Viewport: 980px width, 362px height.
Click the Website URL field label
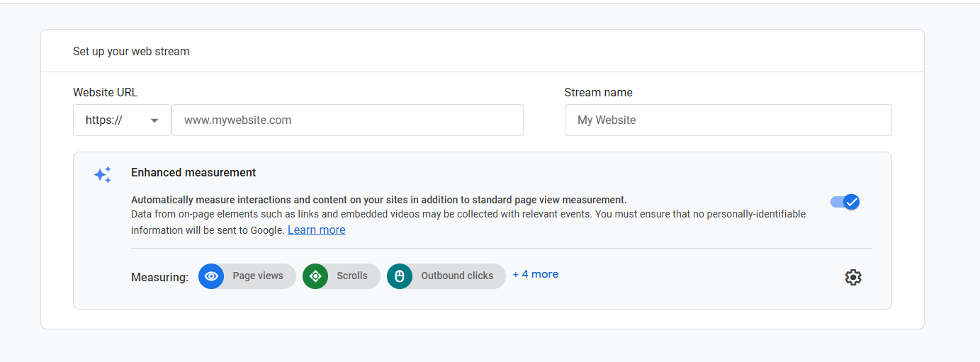click(x=105, y=93)
